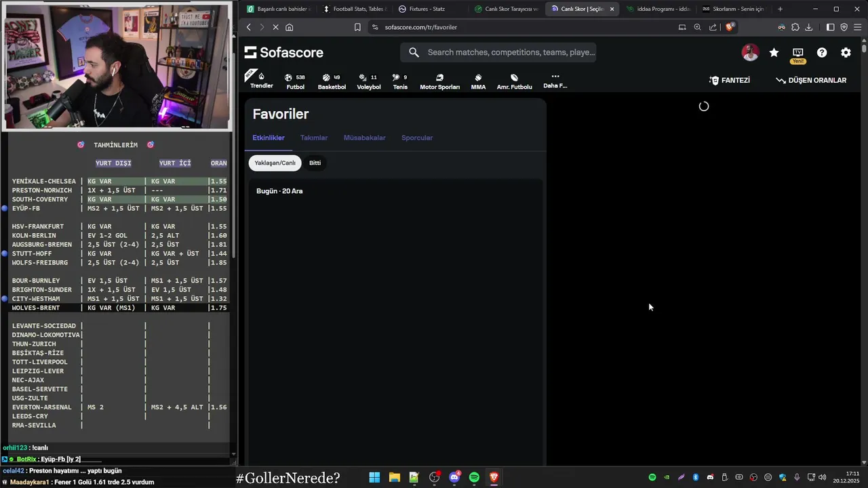Viewport: 868px width, 488px height.
Task: Open the zoom control in address bar
Action: pyautogui.click(x=697, y=27)
